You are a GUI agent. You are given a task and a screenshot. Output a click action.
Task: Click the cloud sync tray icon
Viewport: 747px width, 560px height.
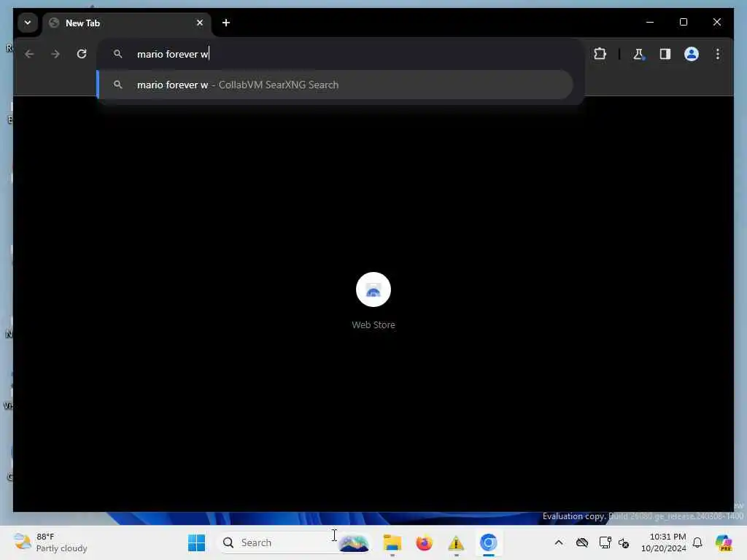pyautogui.click(x=581, y=542)
